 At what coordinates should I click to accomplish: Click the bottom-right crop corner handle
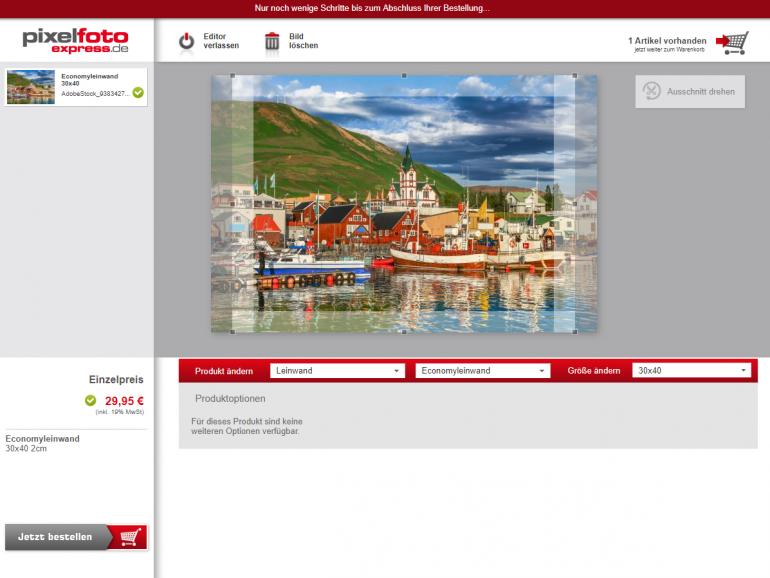coord(575,331)
